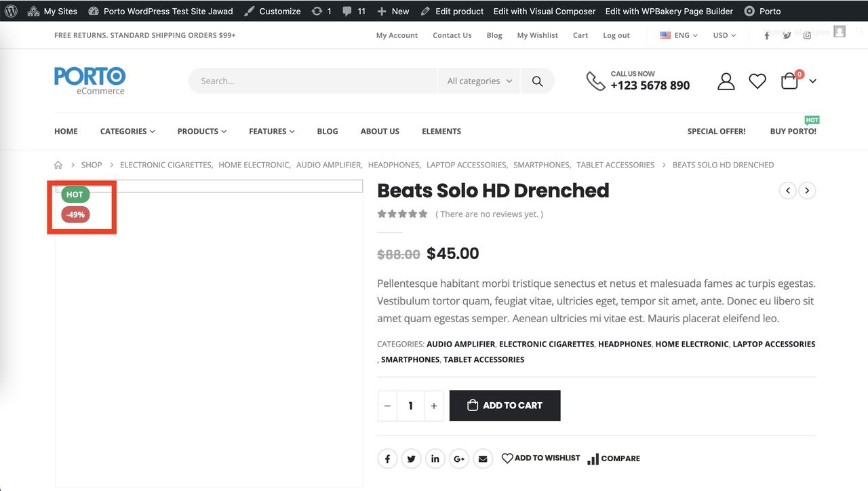Click the quantity input field
The height and width of the screenshot is (491, 868).
pos(410,406)
